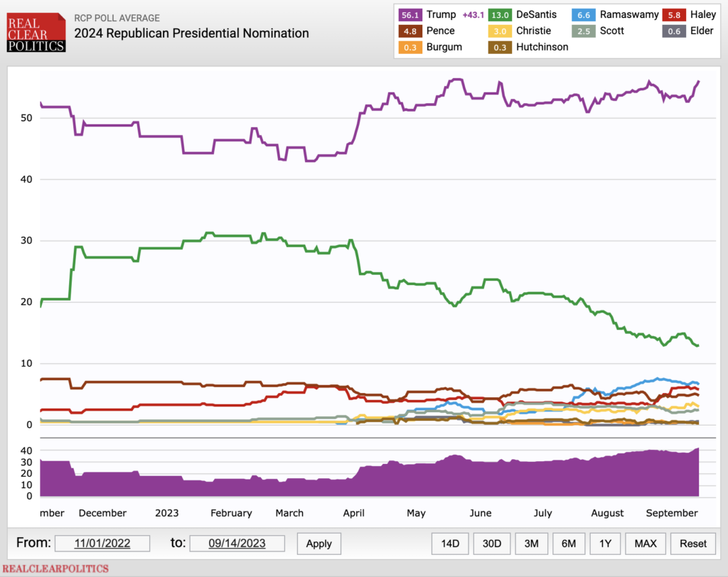Click Trump's purple 56.1 legend swatch
Viewport: 728px width, 577px height.
tap(410, 15)
